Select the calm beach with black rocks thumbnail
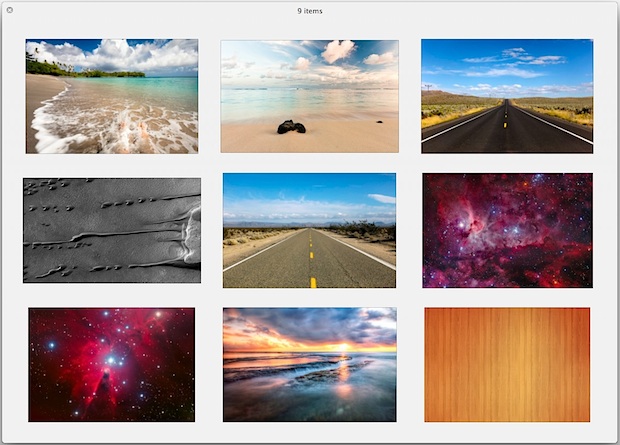This screenshot has width=620, height=445. (309, 96)
